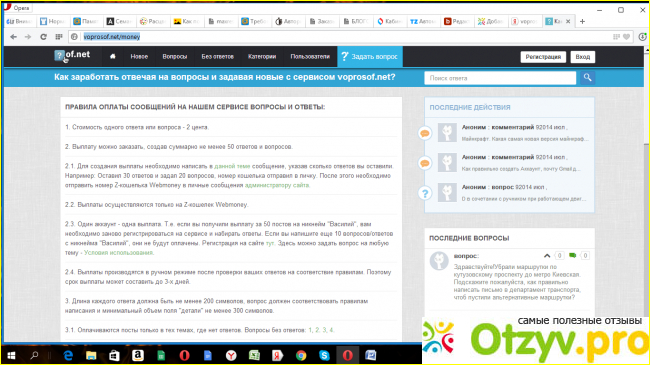Viewport: 650px width, 365px height.
Task: Follow the Условия использования link
Action: [119, 253]
